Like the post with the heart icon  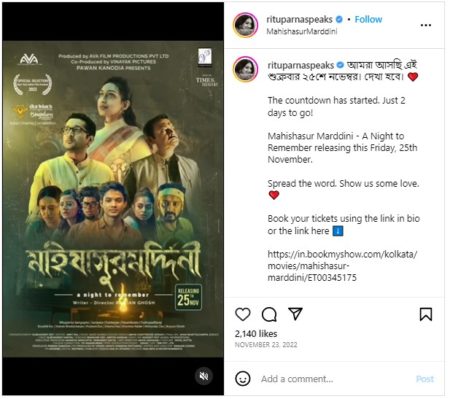[243, 314]
